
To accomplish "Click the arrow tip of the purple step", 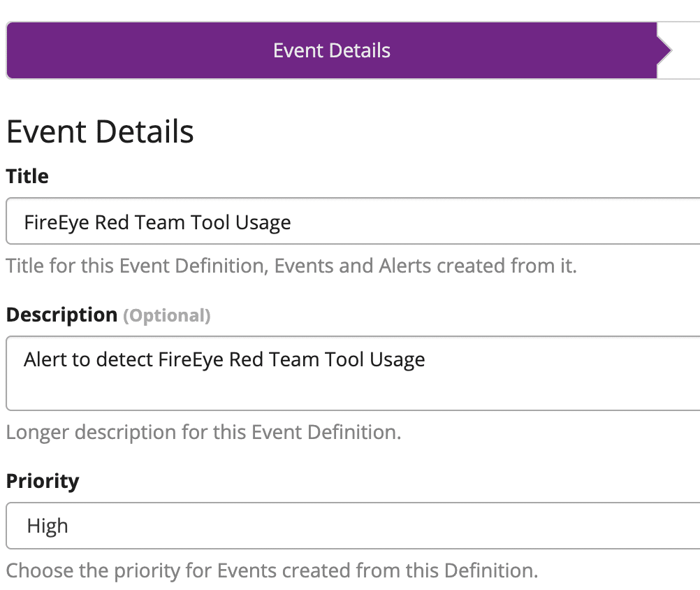I will pos(664,50).
